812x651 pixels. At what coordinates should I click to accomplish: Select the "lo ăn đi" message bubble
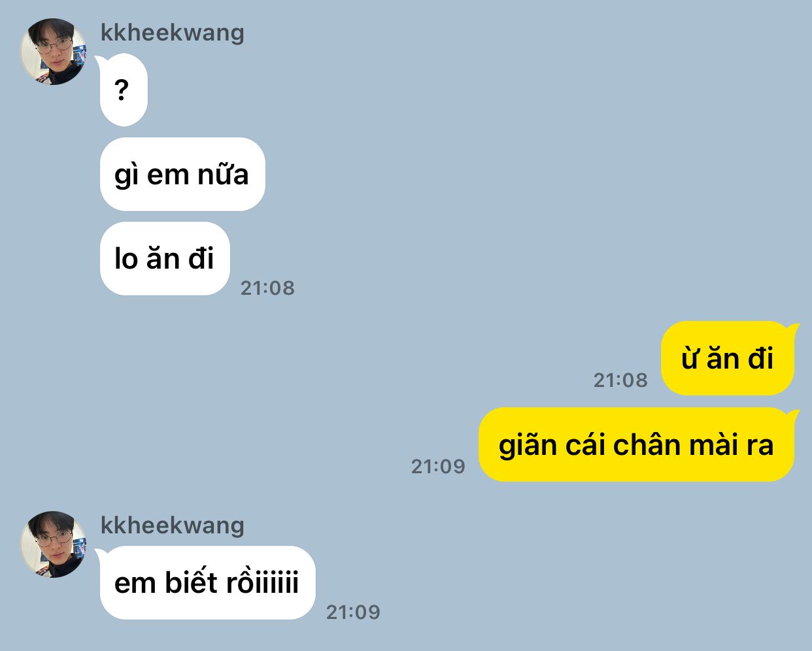click(x=165, y=259)
